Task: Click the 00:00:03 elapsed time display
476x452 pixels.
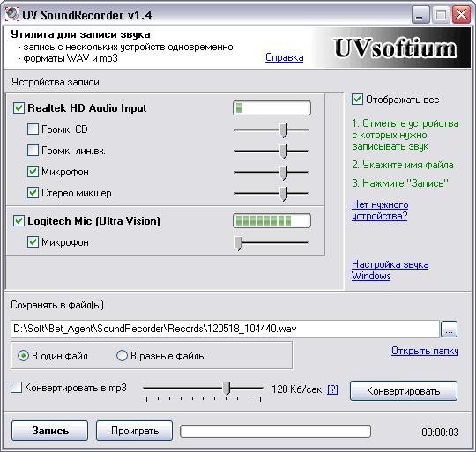Action: click(440, 432)
